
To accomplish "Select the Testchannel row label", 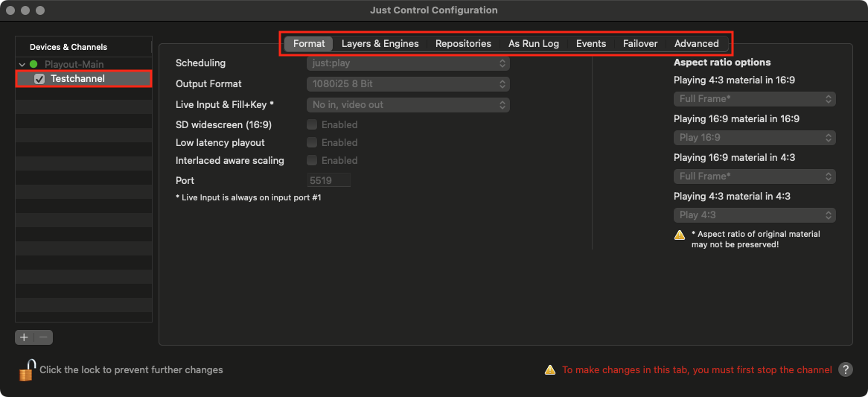I will 77,79.
